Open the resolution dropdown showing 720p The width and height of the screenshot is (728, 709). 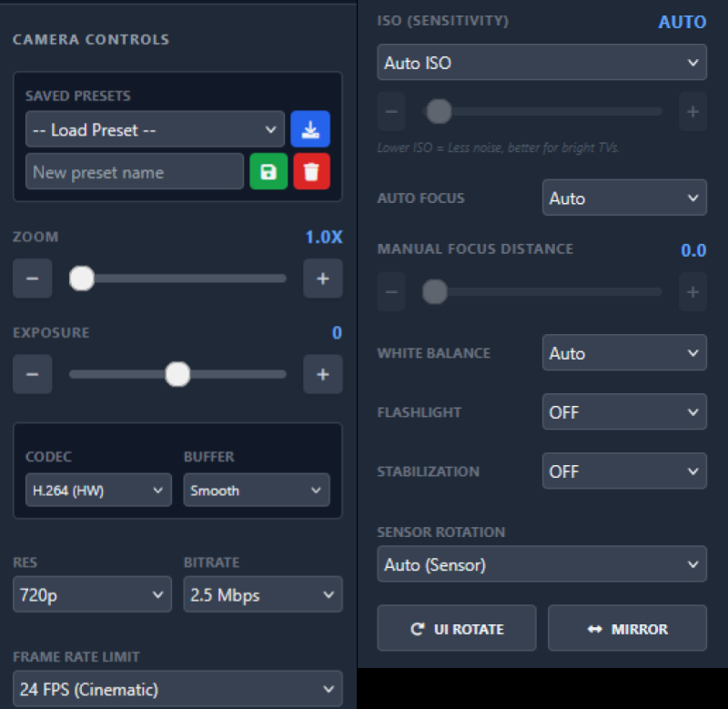[92, 594]
